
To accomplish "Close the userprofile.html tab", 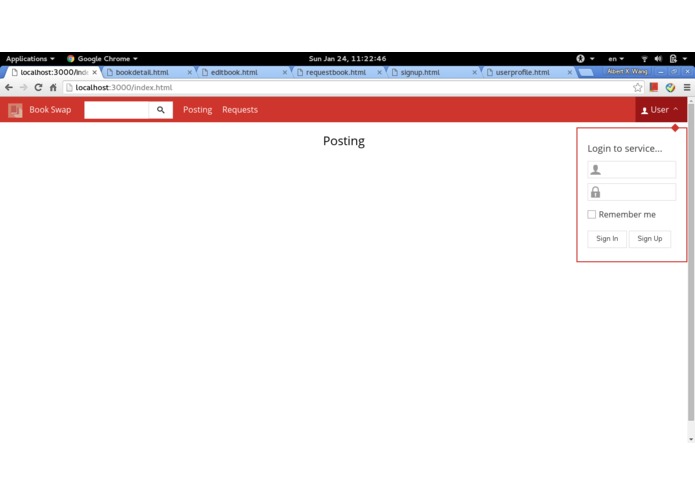I will (x=570, y=72).
